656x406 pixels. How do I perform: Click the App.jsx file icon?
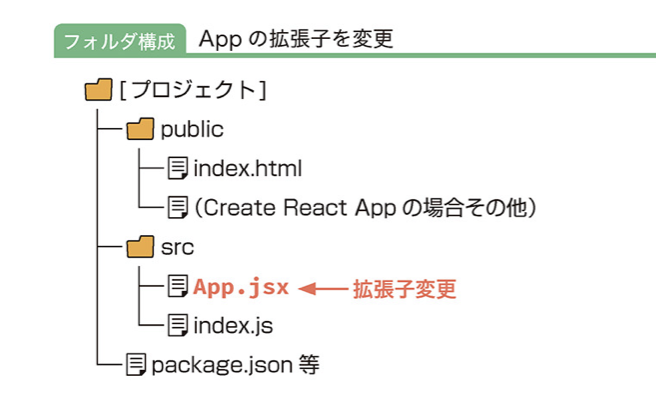(177, 286)
